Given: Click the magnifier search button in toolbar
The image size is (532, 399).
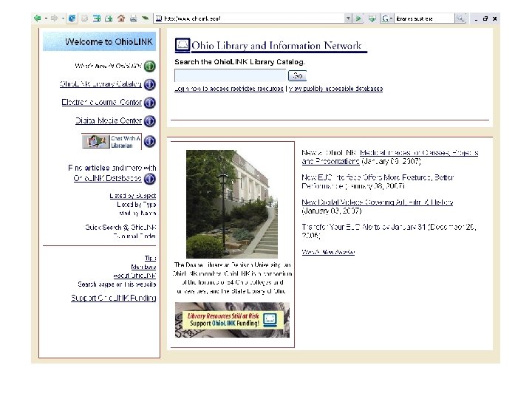Looking at the screenshot, I should (460, 18).
